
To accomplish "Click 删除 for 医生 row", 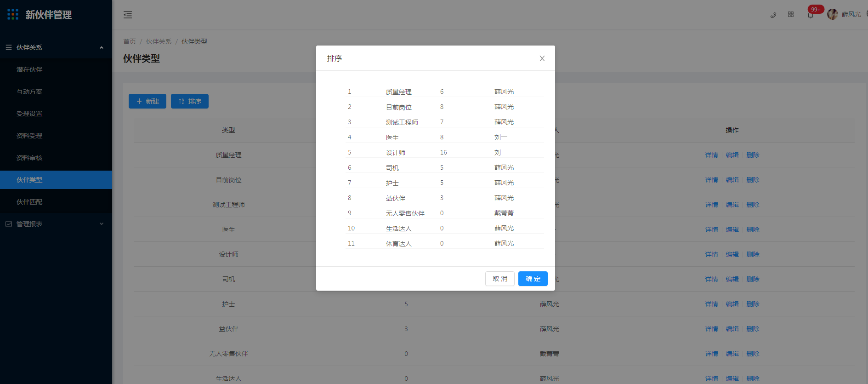I will 753,229.
